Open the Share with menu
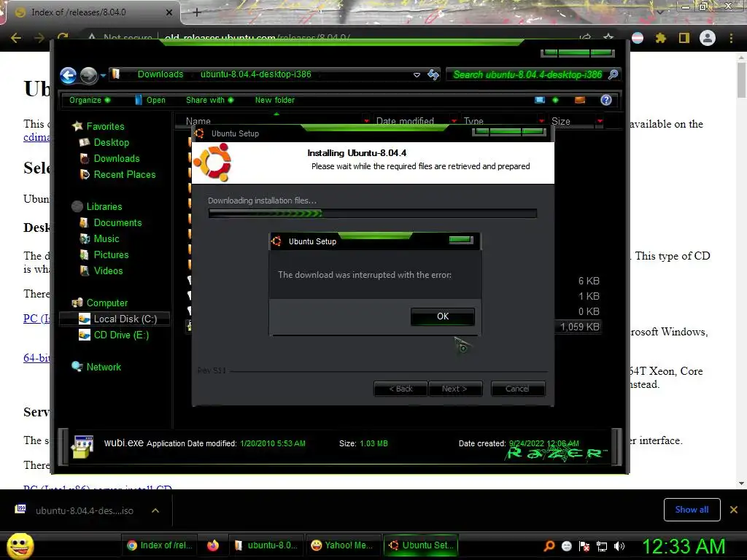 (209, 100)
